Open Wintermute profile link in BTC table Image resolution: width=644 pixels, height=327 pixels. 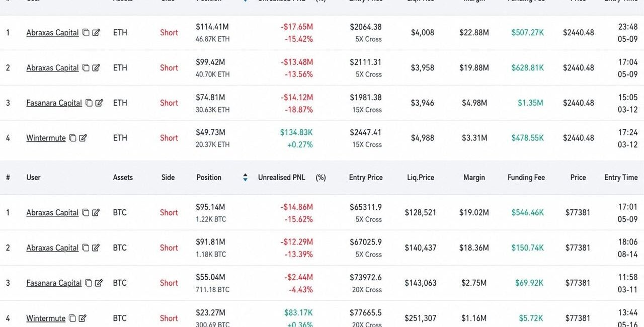[x=46, y=318]
